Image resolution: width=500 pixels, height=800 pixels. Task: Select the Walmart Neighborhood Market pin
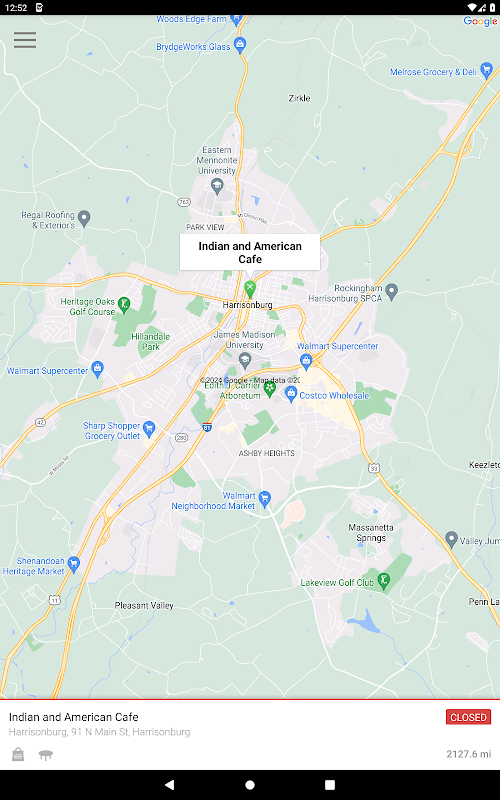(x=264, y=499)
